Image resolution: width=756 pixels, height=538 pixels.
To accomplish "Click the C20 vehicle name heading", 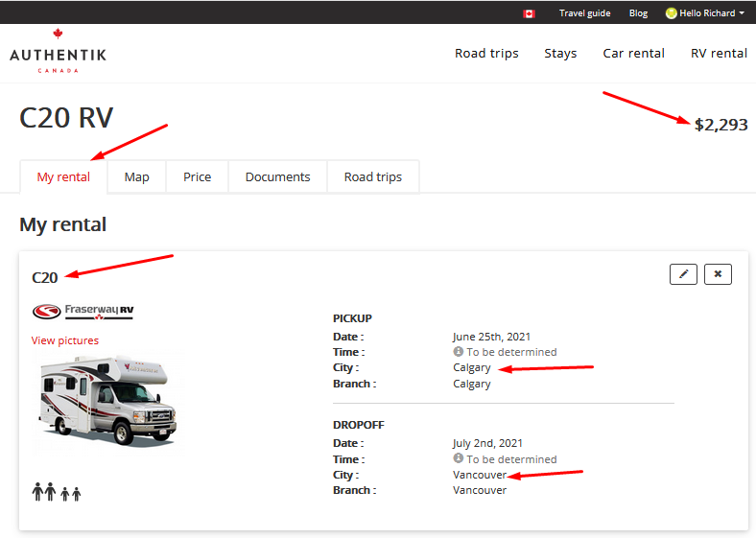I will click(x=45, y=278).
